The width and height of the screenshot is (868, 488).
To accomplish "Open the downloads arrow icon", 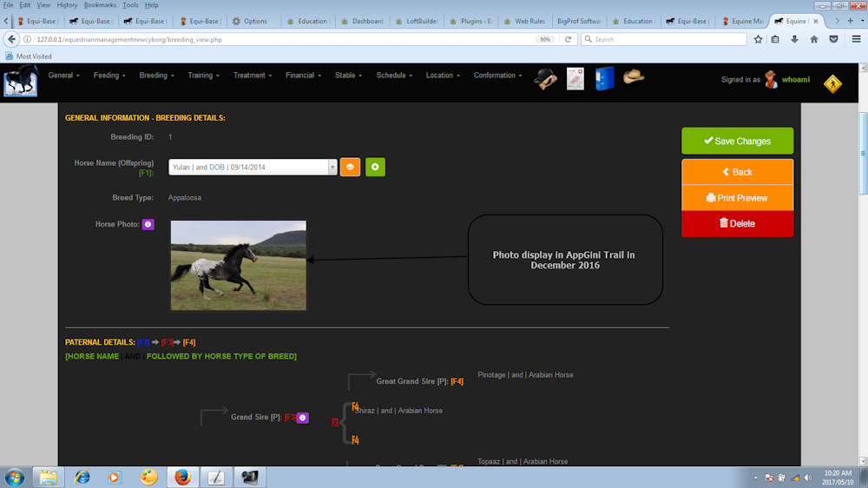I will (794, 39).
